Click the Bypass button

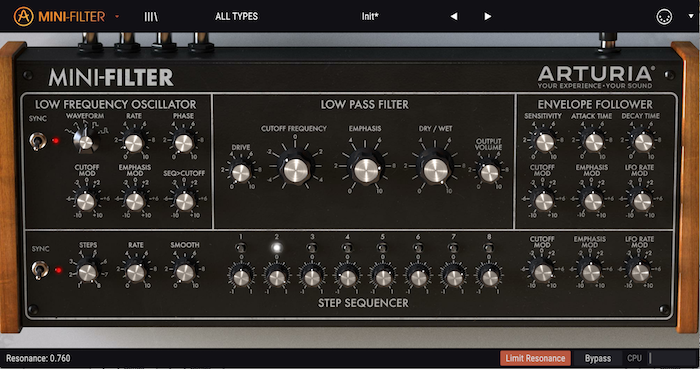(598, 358)
